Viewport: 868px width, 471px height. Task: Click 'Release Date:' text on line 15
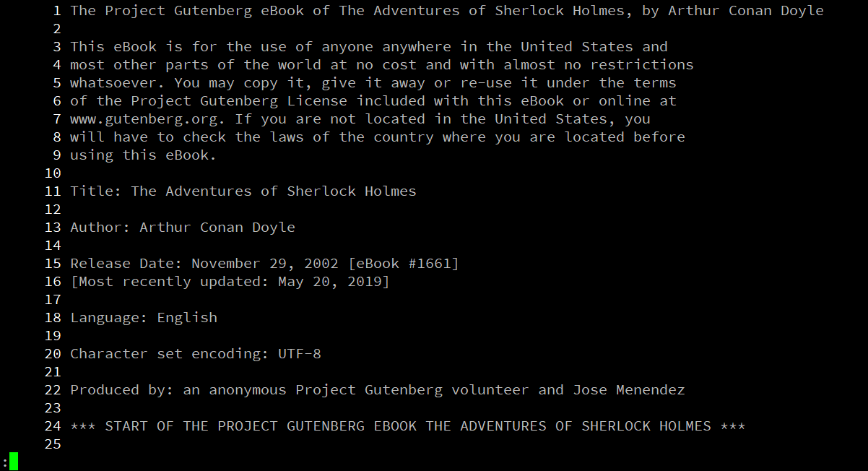click(x=126, y=264)
